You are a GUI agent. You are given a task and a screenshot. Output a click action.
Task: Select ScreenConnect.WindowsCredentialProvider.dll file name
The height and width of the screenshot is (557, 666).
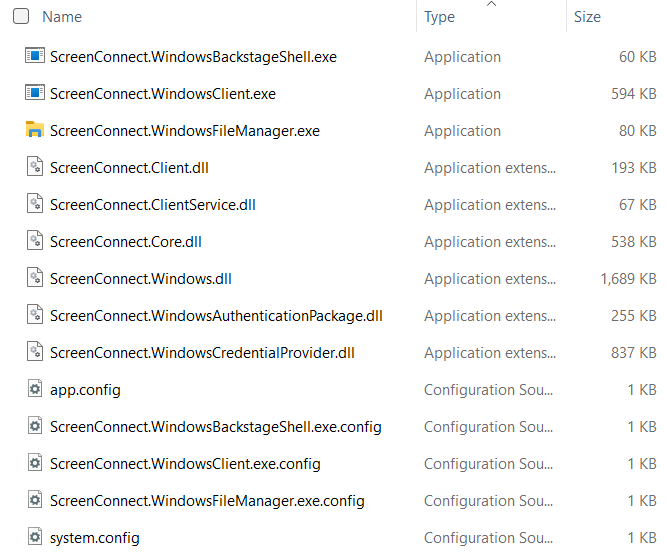(x=202, y=353)
